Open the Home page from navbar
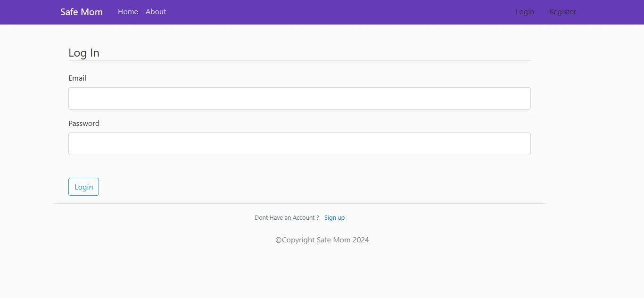 pos(128,12)
